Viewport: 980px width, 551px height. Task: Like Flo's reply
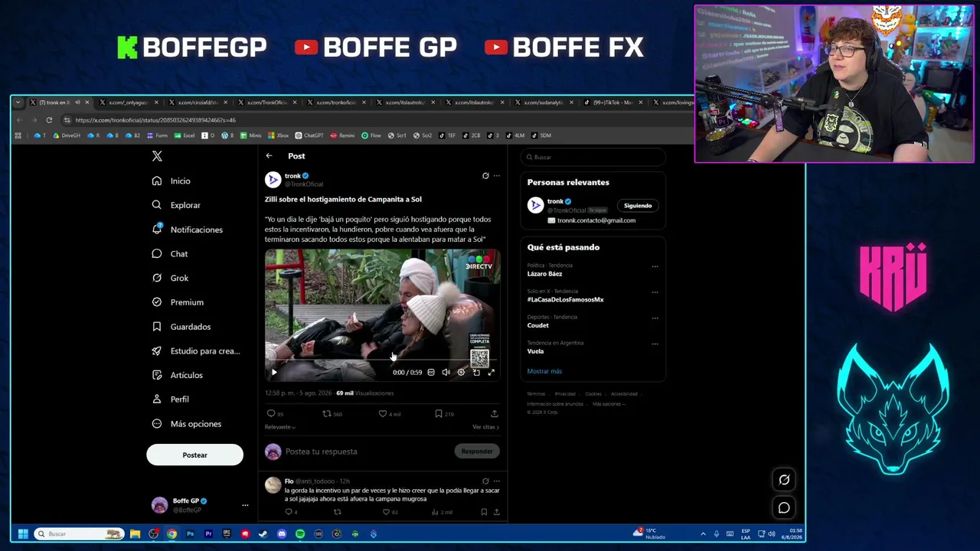point(387,512)
